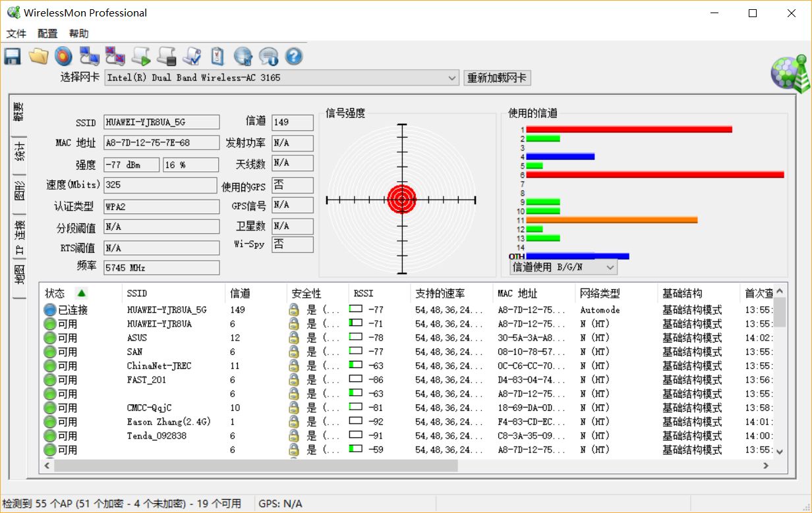This screenshot has height=513, width=812.
Task: Open the 配置 menu
Action: click(47, 34)
